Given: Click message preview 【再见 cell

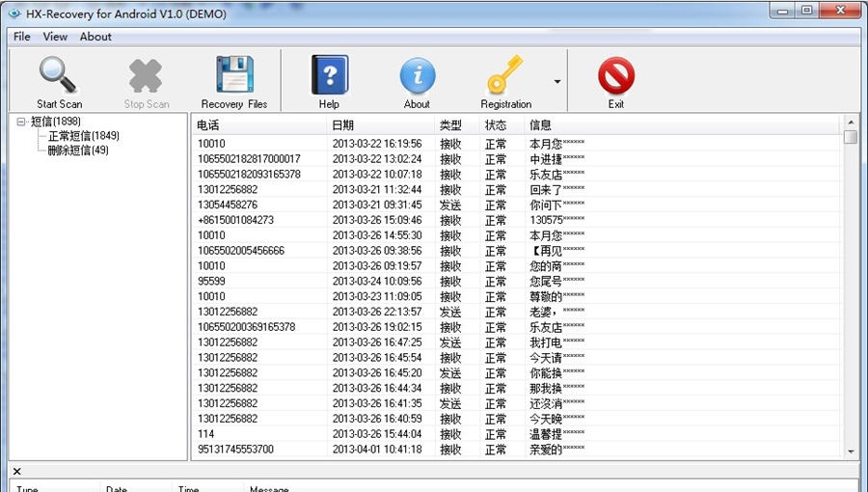Looking at the screenshot, I should point(556,251).
